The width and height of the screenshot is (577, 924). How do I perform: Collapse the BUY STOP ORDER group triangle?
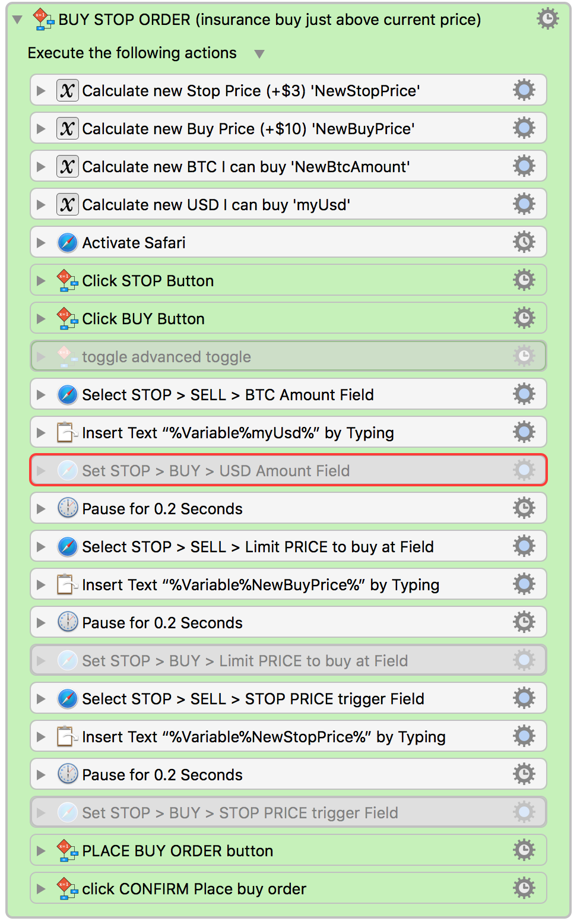click(18, 20)
